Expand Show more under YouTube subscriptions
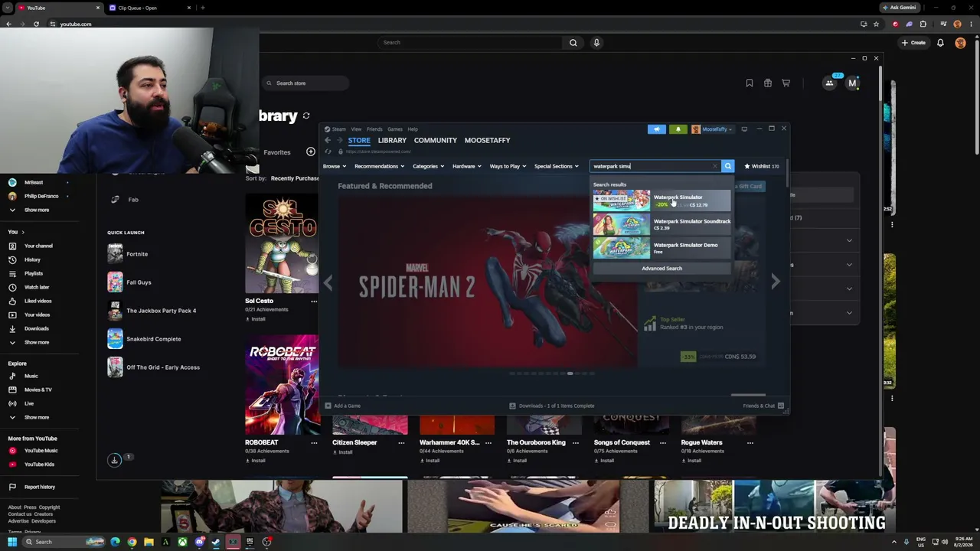The height and width of the screenshot is (551, 980). point(36,210)
